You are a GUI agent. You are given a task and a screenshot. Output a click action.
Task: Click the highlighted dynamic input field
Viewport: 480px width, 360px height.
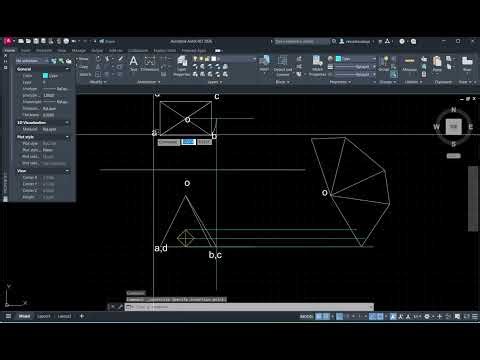click(x=188, y=142)
